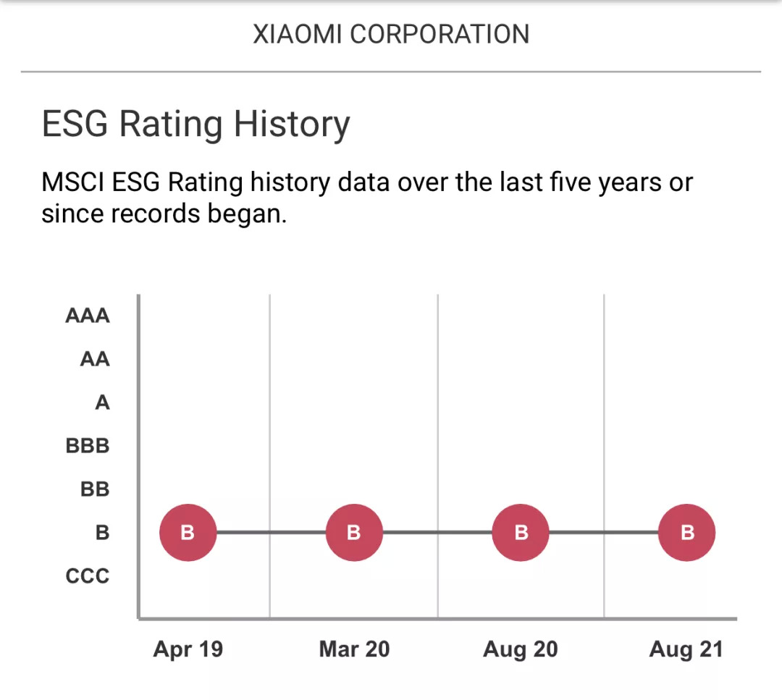Choose the Aug 21 B rating data point
The image size is (782, 700).
(687, 533)
